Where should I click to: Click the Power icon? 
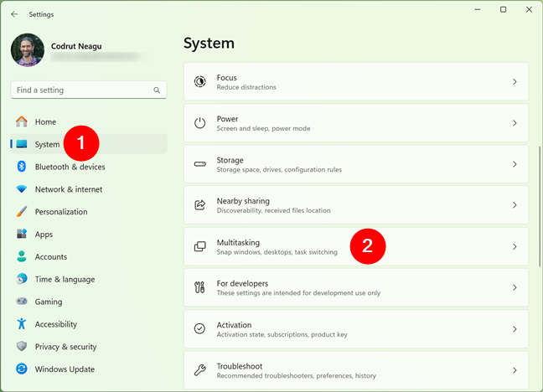point(199,123)
